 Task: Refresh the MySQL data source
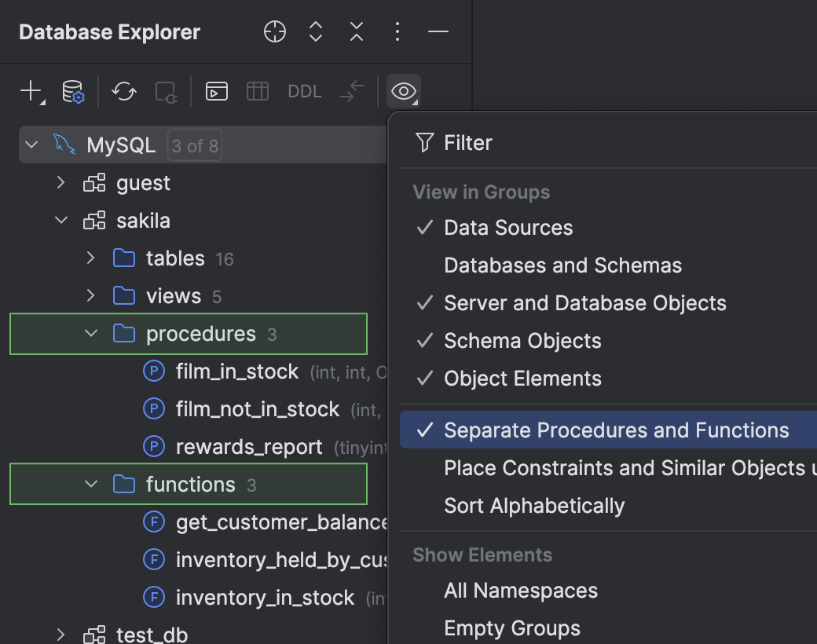pyautogui.click(x=123, y=91)
